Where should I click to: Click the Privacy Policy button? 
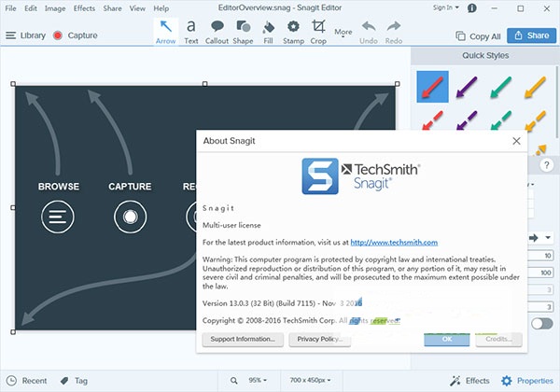[319, 340]
